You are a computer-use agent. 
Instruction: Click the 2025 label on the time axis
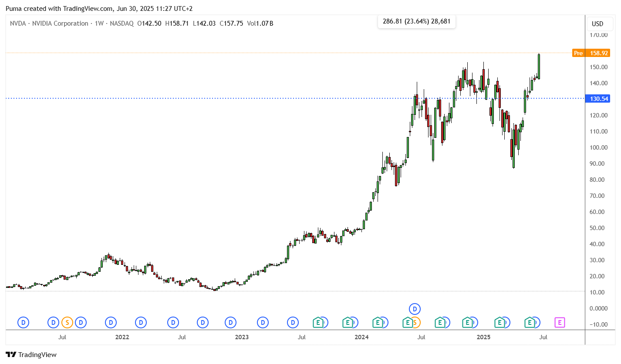tap(484, 337)
